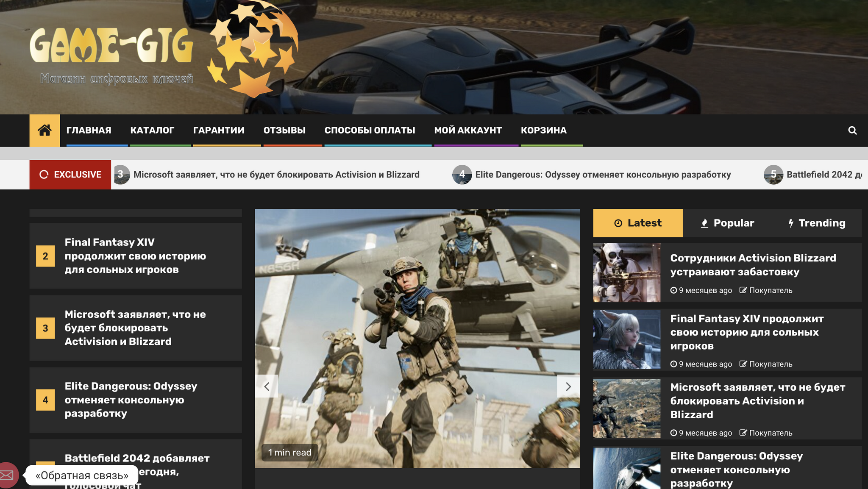Switch to the Latest tab
868x489 pixels.
pos(638,223)
